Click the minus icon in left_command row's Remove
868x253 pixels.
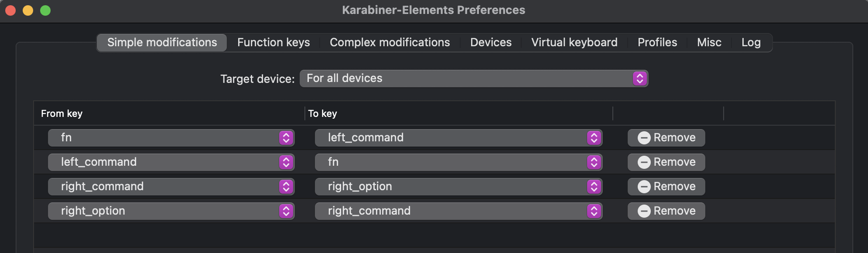click(x=644, y=162)
